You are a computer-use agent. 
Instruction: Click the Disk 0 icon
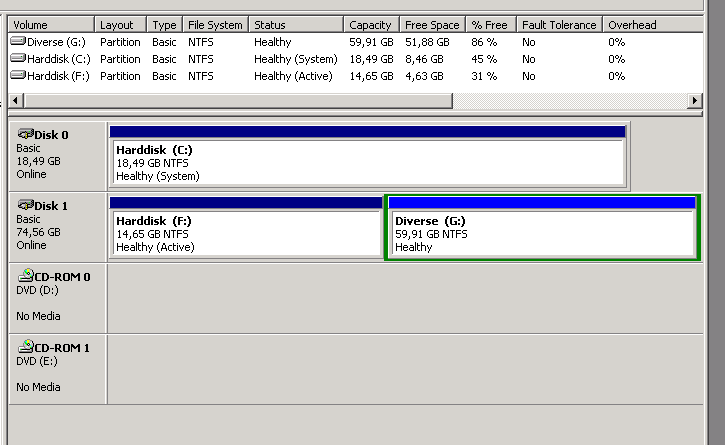click(25, 134)
